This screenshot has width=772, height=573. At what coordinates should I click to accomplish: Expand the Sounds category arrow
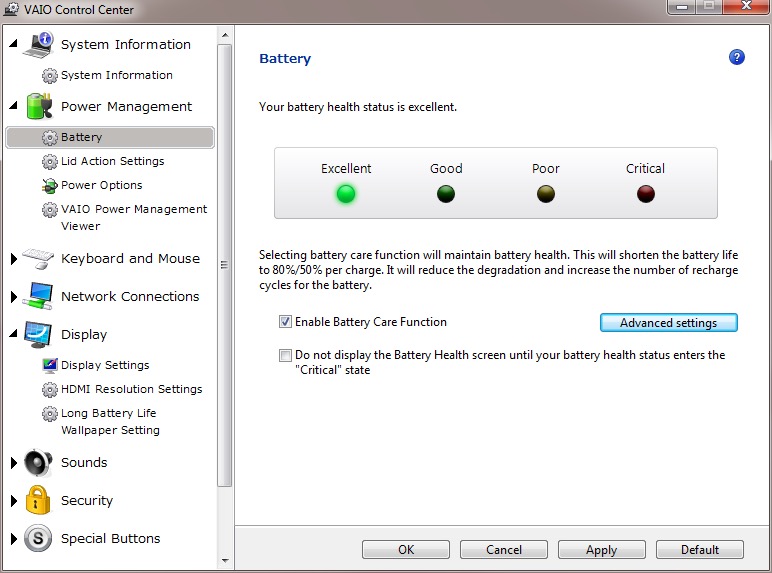click(x=13, y=463)
